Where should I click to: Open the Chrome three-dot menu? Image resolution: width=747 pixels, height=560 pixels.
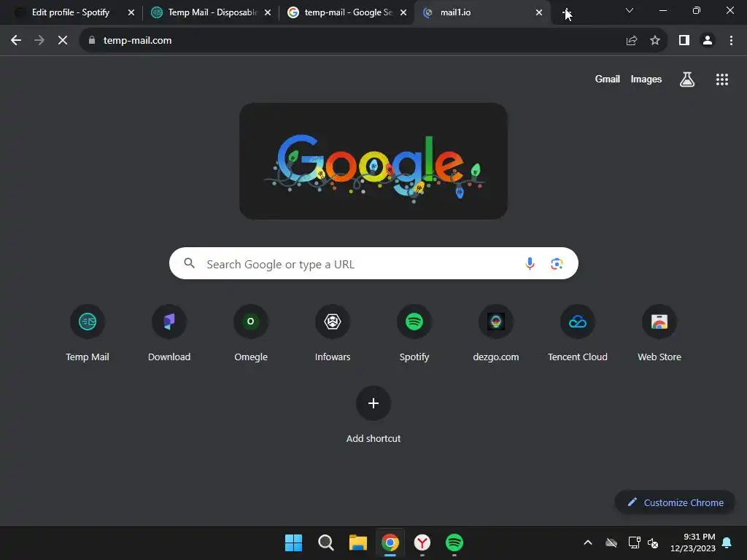coord(731,41)
